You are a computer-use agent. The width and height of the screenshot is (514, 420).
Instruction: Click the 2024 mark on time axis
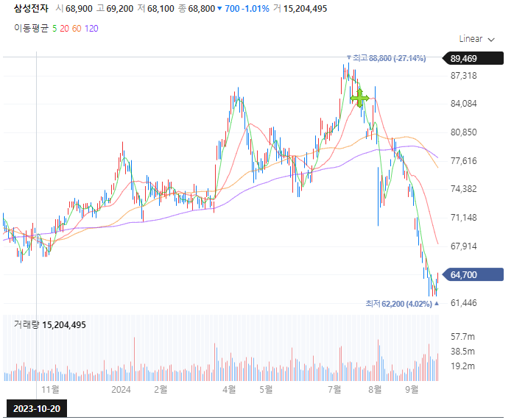(x=122, y=388)
